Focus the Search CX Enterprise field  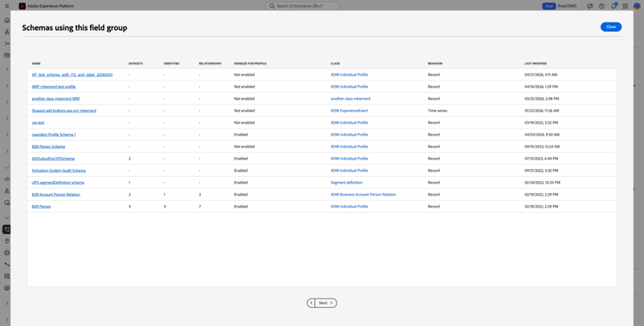coord(302,6)
